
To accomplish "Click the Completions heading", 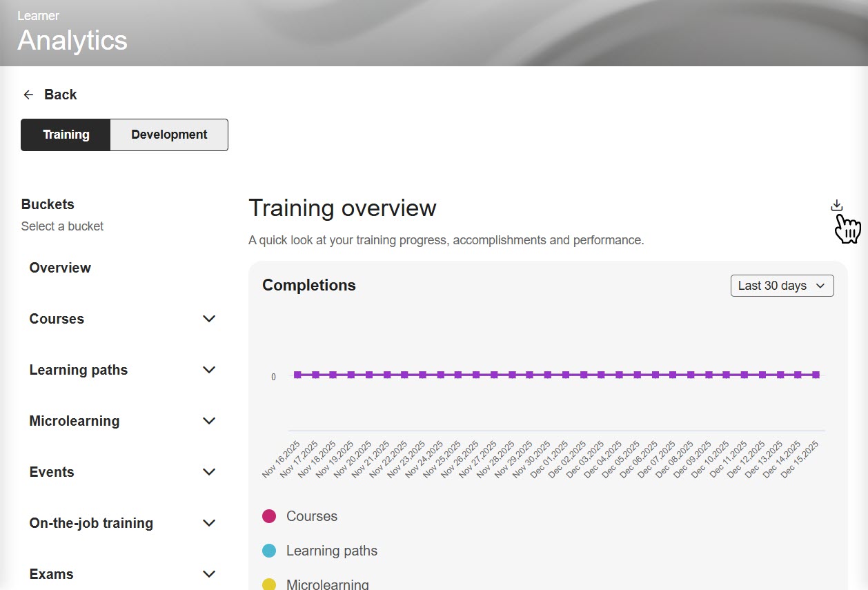I will [309, 285].
